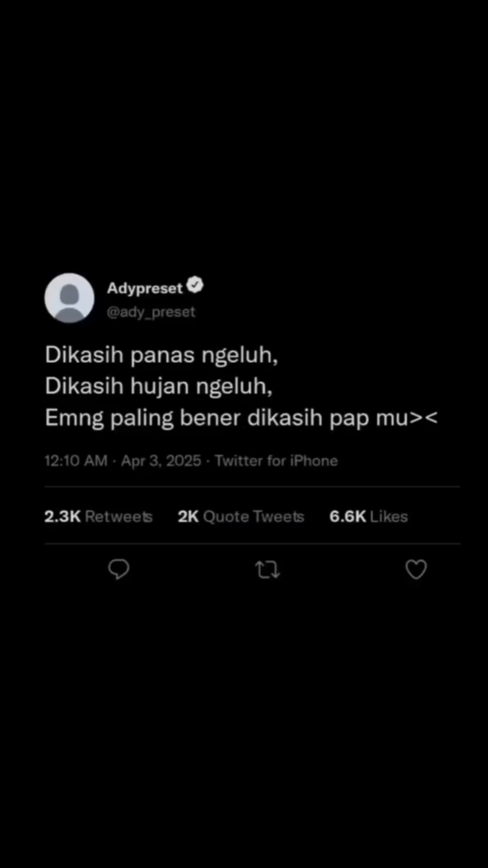Click lowercase 'dikasih' in the last tweet line
This screenshot has height=868, width=488.
284,418
